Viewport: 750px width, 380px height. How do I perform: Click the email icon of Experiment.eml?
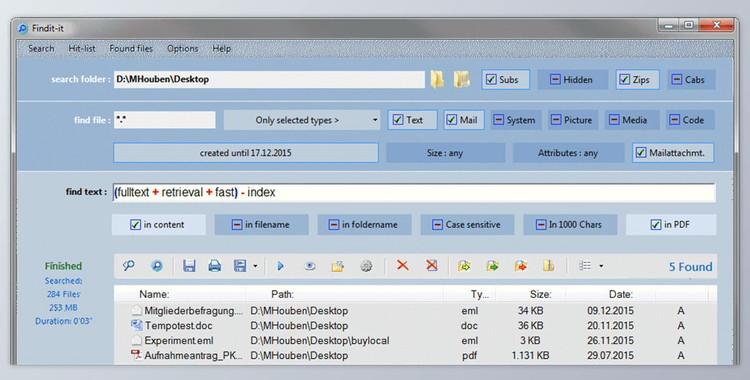(x=137, y=340)
